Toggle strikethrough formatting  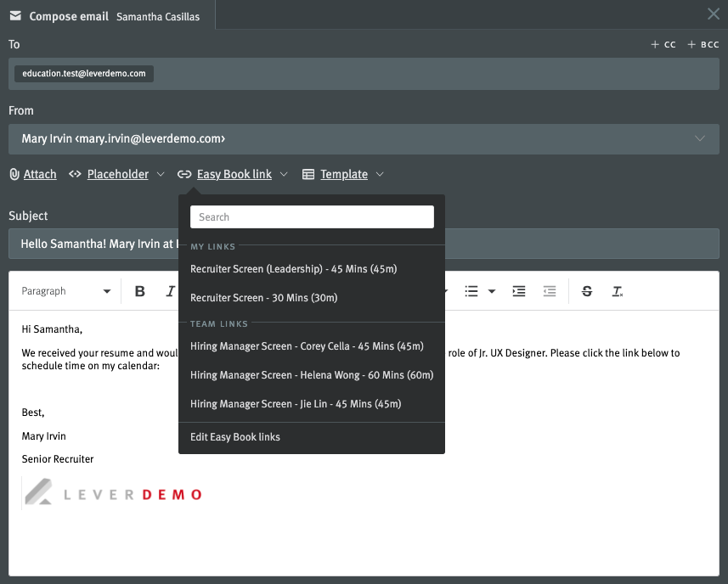coord(587,291)
